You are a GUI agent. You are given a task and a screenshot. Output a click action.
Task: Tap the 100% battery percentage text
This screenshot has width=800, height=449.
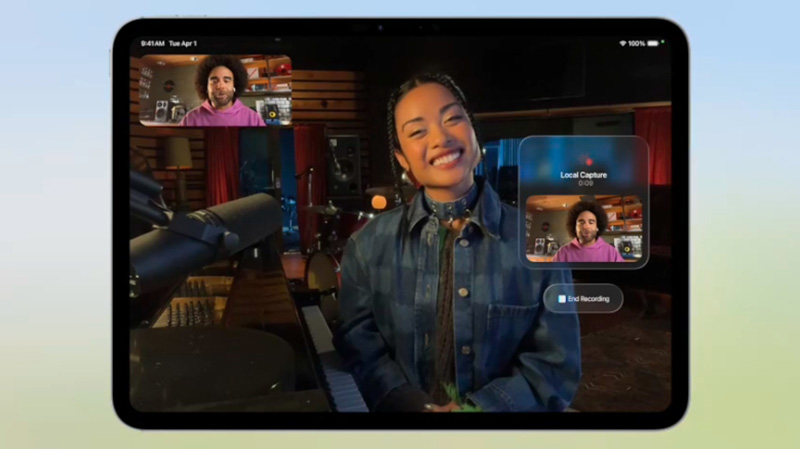636,44
